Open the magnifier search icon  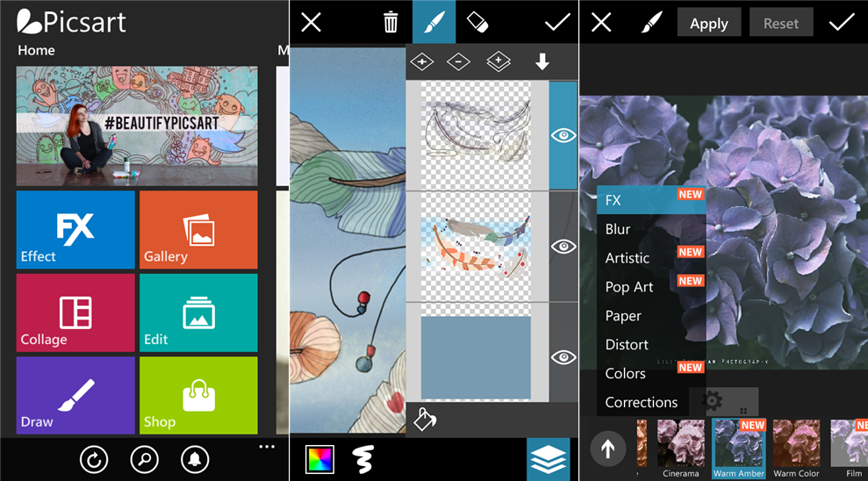144,458
